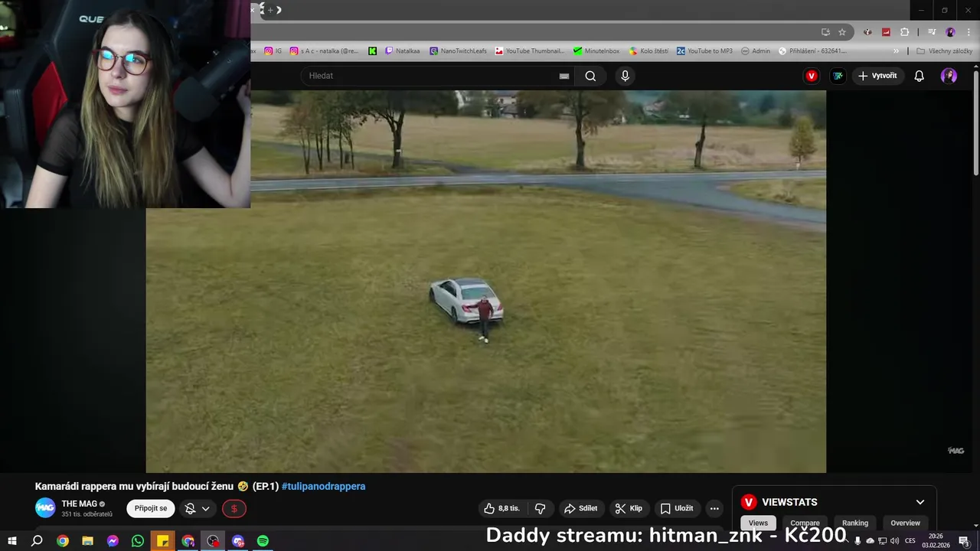The image size is (980, 551).
Task: Open THE MAG channel name link
Action: point(79,504)
